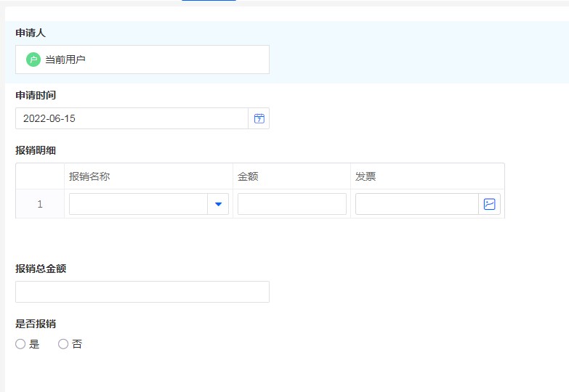Click the 当前用户 applicant name text

tap(65, 60)
